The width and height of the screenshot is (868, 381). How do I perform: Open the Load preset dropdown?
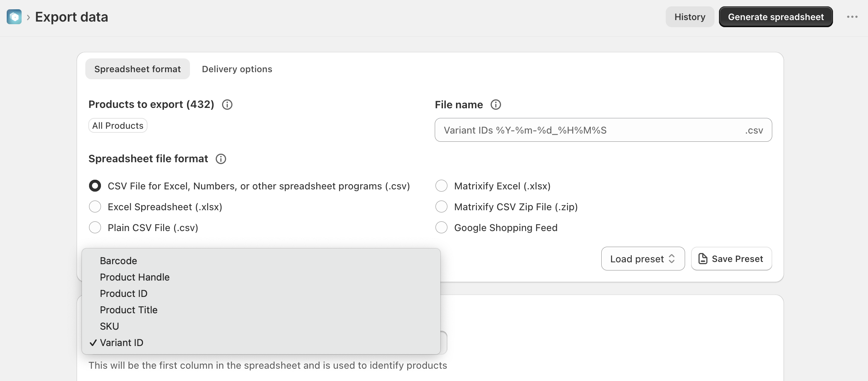tap(643, 259)
